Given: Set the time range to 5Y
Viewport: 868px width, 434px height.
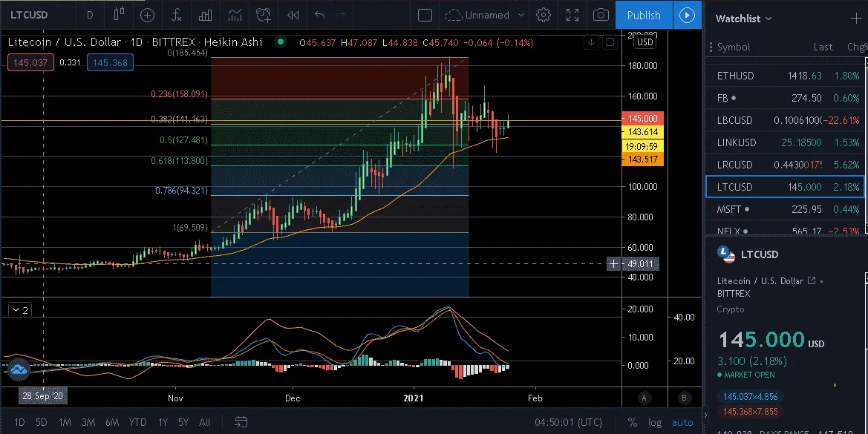Looking at the screenshot, I should pos(183,422).
